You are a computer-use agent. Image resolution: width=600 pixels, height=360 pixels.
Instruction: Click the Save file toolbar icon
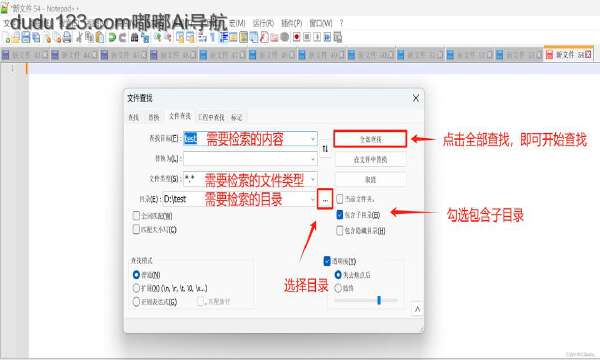(x=26, y=37)
